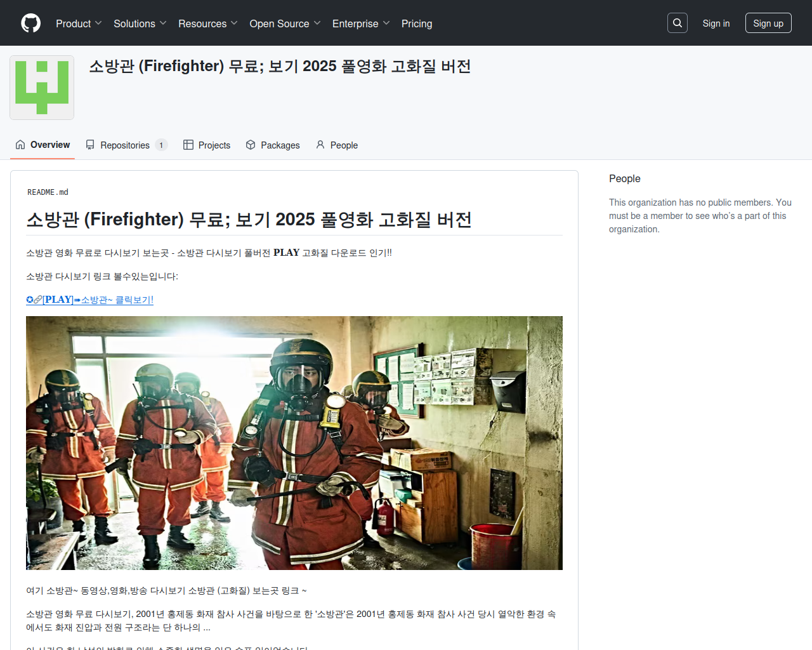
Task: Click the Sign up button
Action: pos(768,23)
